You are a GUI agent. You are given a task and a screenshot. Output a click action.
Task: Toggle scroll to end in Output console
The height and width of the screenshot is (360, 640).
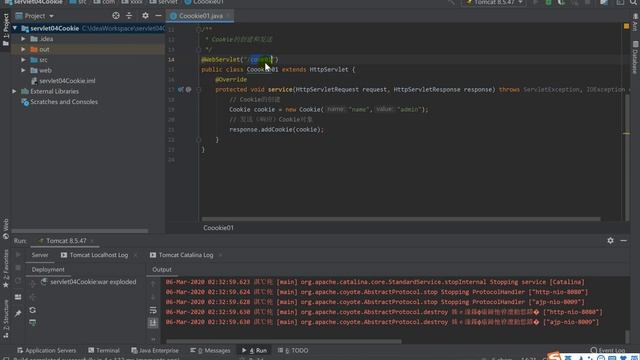pos(153,323)
